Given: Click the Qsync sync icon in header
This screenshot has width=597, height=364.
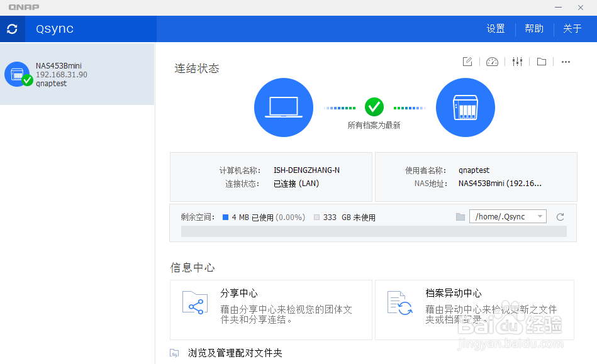Looking at the screenshot, I should tap(12, 29).
